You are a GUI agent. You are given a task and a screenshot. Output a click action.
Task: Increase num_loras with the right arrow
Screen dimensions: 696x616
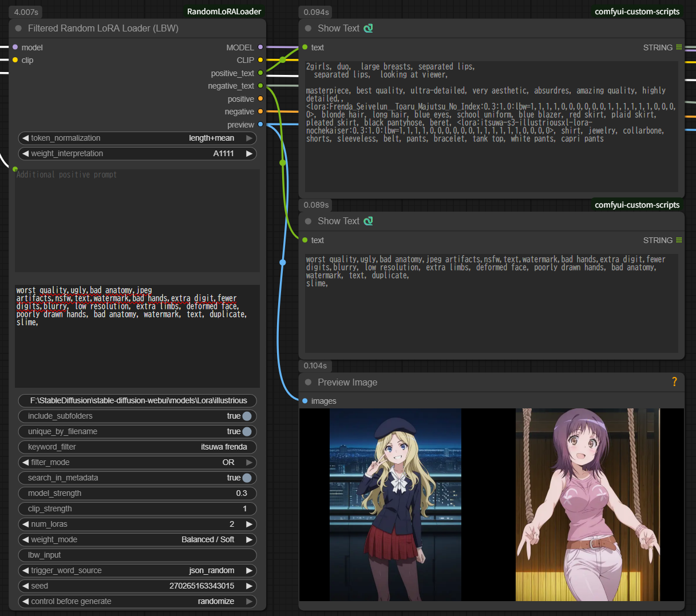(x=249, y=524)
